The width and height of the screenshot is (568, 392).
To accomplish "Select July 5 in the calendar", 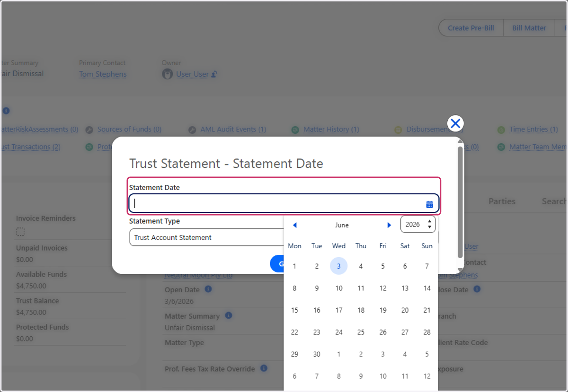I will 427,354.
